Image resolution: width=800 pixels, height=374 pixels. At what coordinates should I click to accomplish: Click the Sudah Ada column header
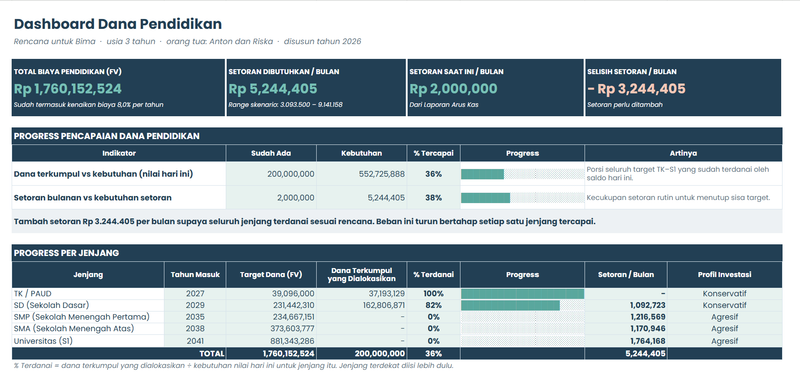pos(271,153)
